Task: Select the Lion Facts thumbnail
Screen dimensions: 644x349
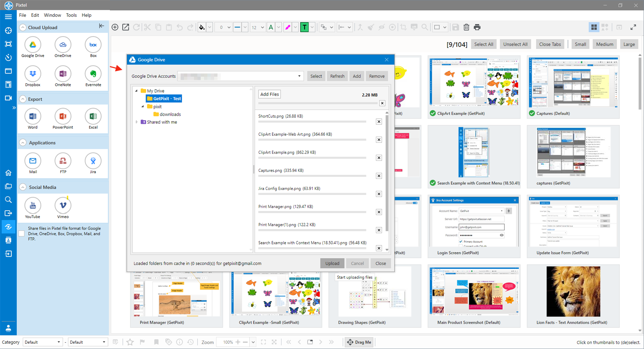Action: pos(573,296)
